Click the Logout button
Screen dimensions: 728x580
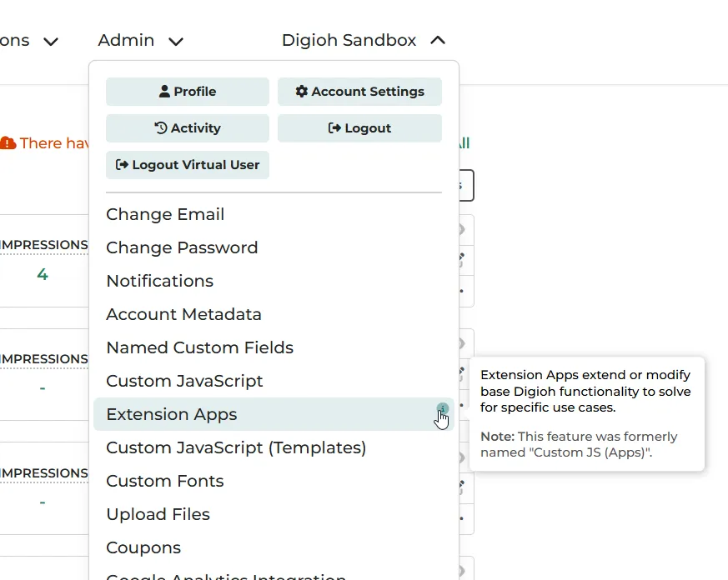pos(359,128)
